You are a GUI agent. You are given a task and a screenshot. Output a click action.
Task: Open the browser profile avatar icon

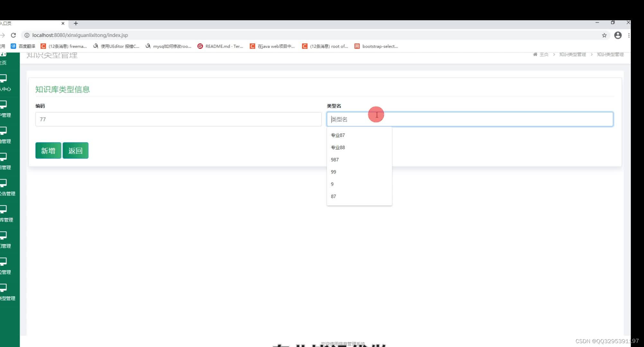[618, 35]
